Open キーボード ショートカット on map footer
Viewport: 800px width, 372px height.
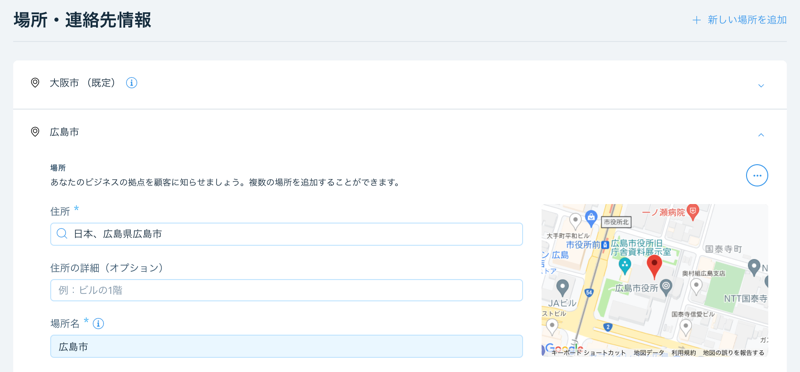point(589,353)
